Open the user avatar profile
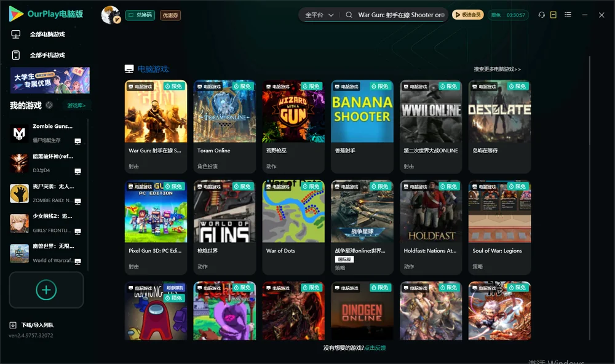The image size is (615, 364). [x=111, y=15]
